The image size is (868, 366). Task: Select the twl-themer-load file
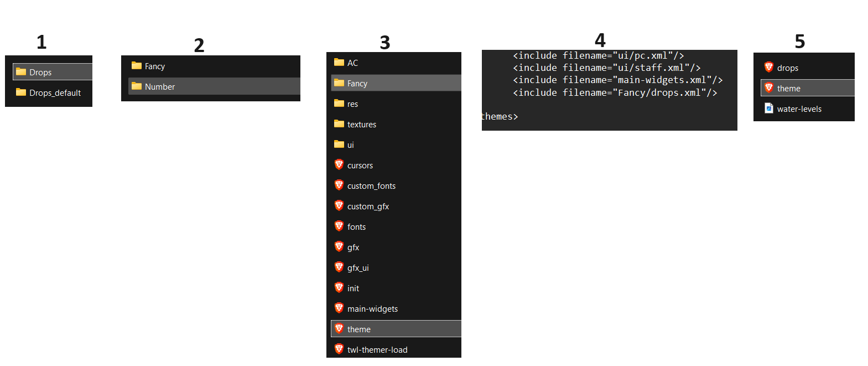click(x=396, y=349)
